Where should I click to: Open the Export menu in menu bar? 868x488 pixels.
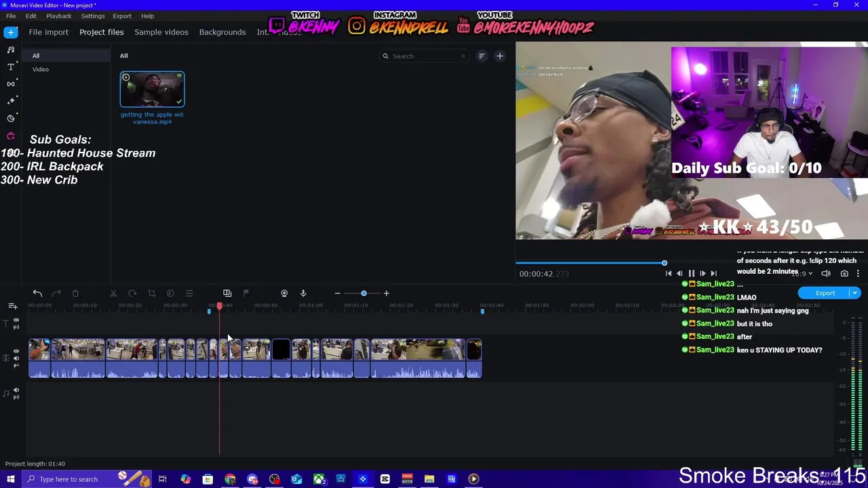122,16
